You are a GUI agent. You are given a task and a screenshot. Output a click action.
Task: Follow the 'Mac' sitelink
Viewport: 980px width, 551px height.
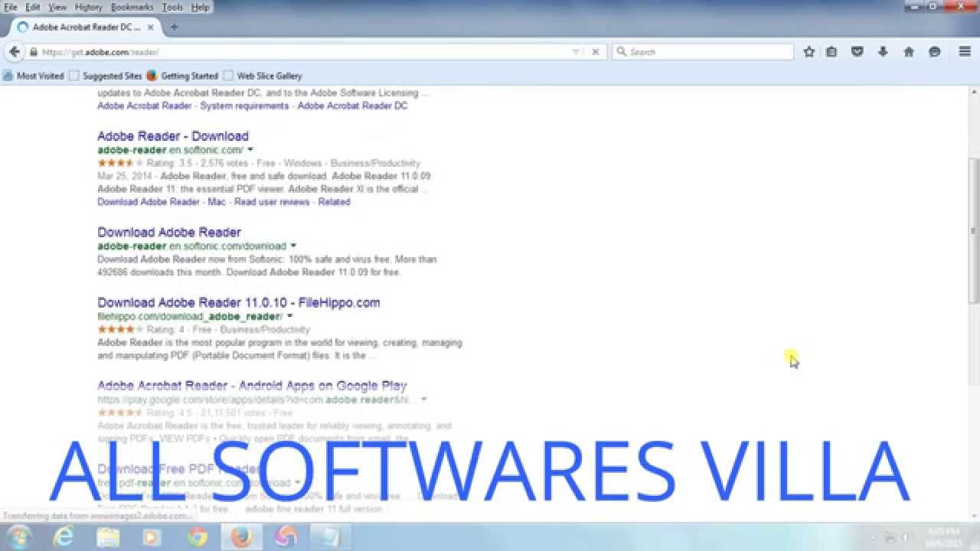coord(217,202)
